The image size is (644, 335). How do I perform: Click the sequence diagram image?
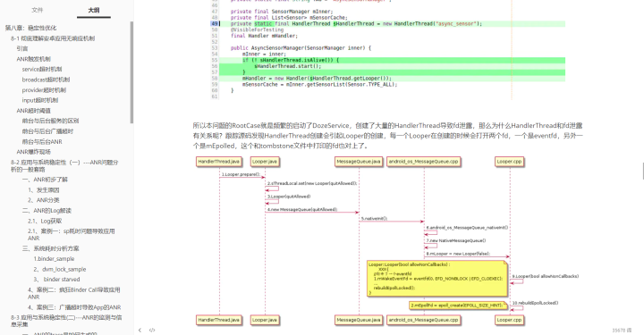(387, 241)
